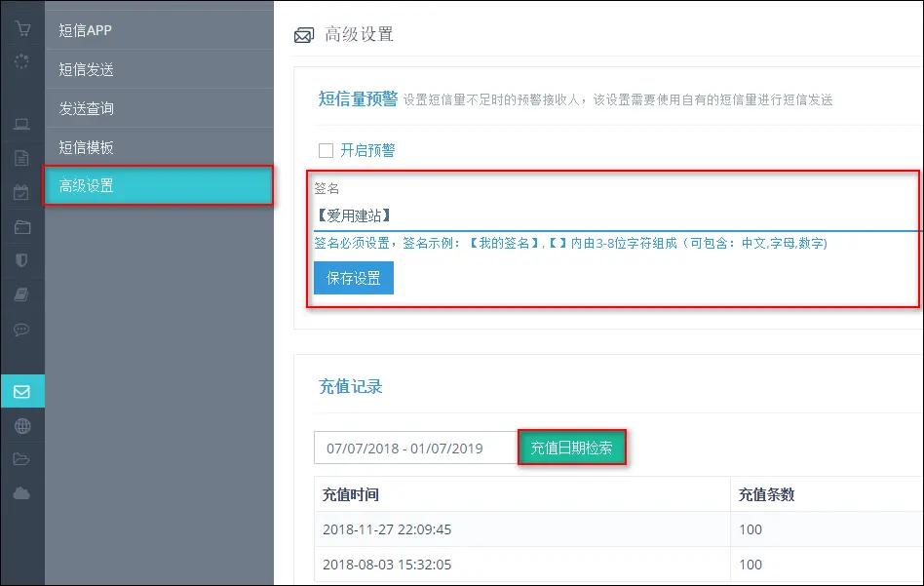Image resolution: width=924 pixels, height=586 pixels.
Task: Click the 充值日期检索 search button
Action: tap(571, 449)
